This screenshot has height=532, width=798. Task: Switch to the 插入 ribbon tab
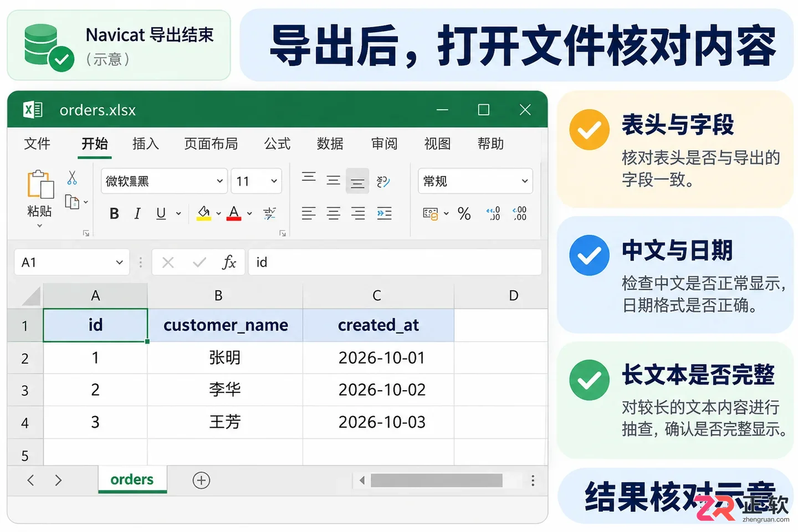point(146,144)
